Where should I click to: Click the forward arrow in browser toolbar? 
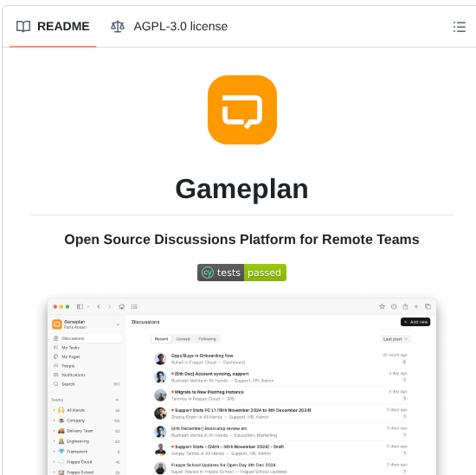click(109, 306)
